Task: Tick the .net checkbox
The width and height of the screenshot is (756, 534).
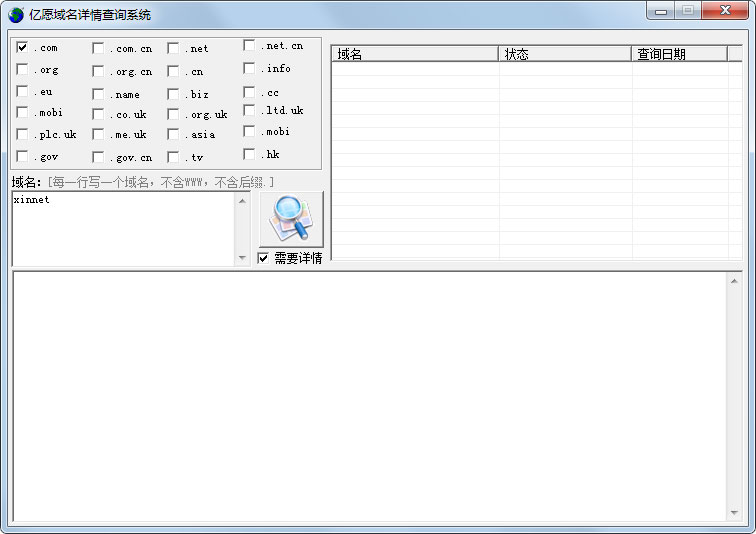Action: (x=173, y=48)
